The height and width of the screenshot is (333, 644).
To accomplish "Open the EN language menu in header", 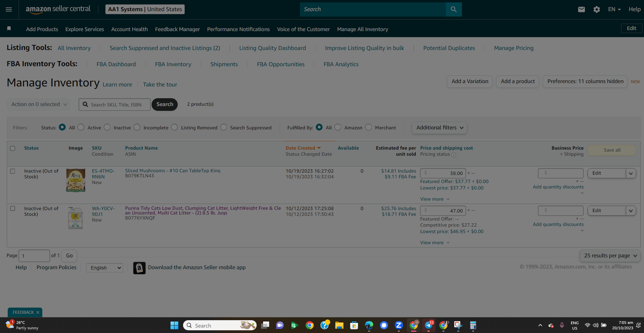I will [x=614, y=9].
